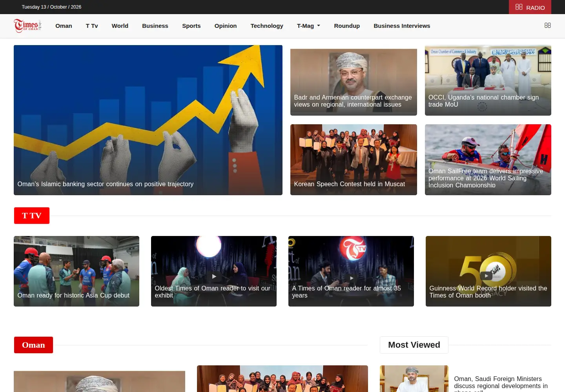Navigate to Sports

(191, 26)
